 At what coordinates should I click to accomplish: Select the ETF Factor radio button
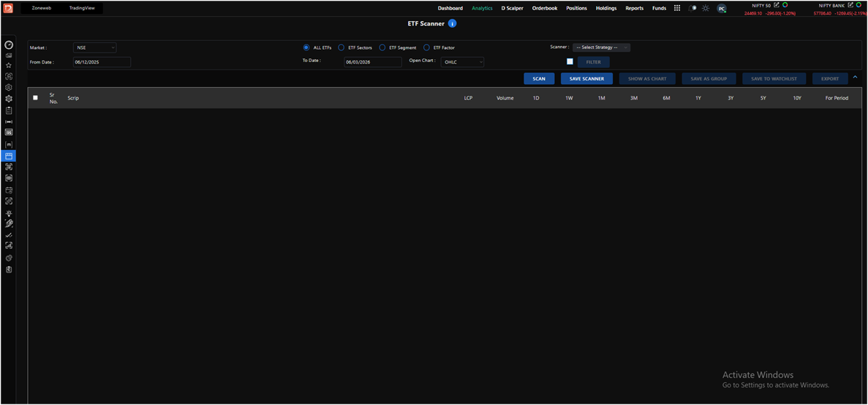point(426,48)
